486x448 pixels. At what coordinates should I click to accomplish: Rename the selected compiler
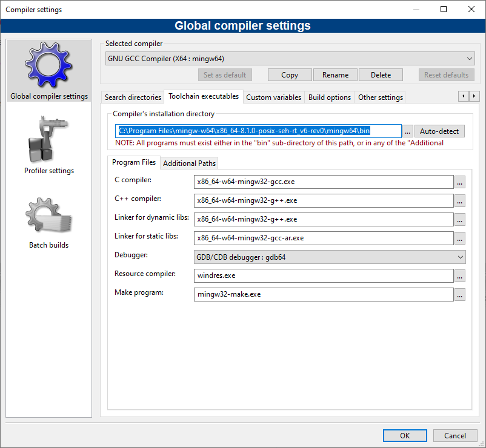point(335,74)
